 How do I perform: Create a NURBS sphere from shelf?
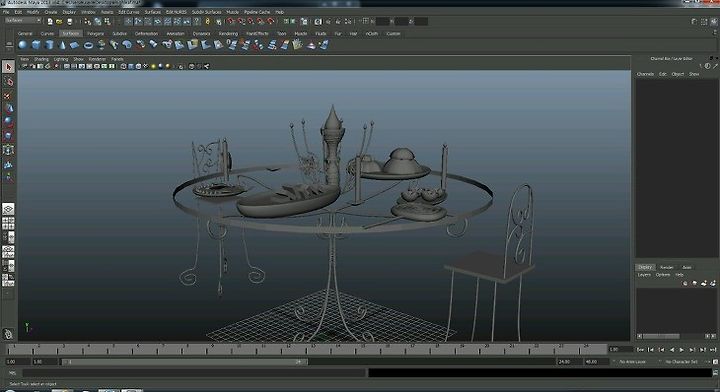(22, 45)
